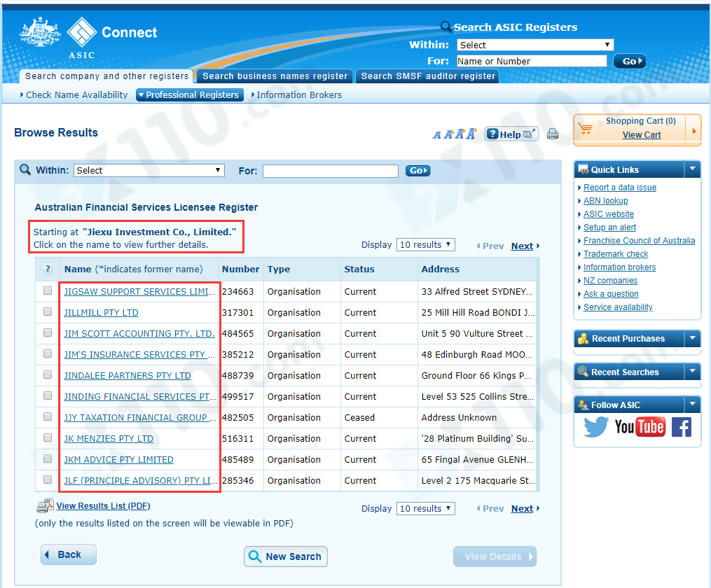Image resolution: width=711 pixels, height=588 pixels.
Task: Click the printer icon beside Help
Action: pyautogui.click(x=552, y=134)
